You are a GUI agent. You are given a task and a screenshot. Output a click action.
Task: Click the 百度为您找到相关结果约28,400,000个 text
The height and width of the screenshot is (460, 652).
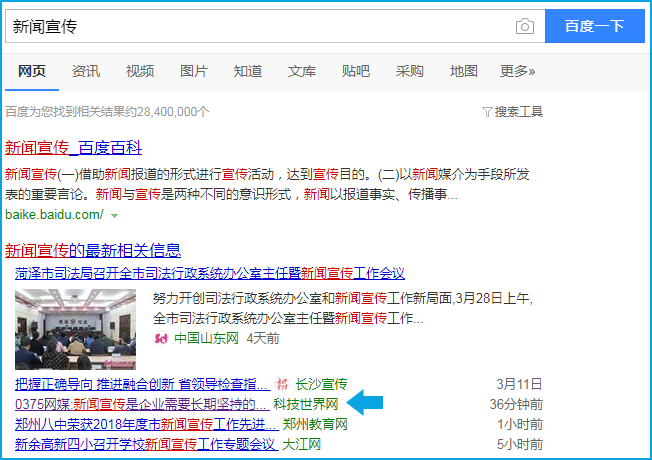tap(107, 112)
